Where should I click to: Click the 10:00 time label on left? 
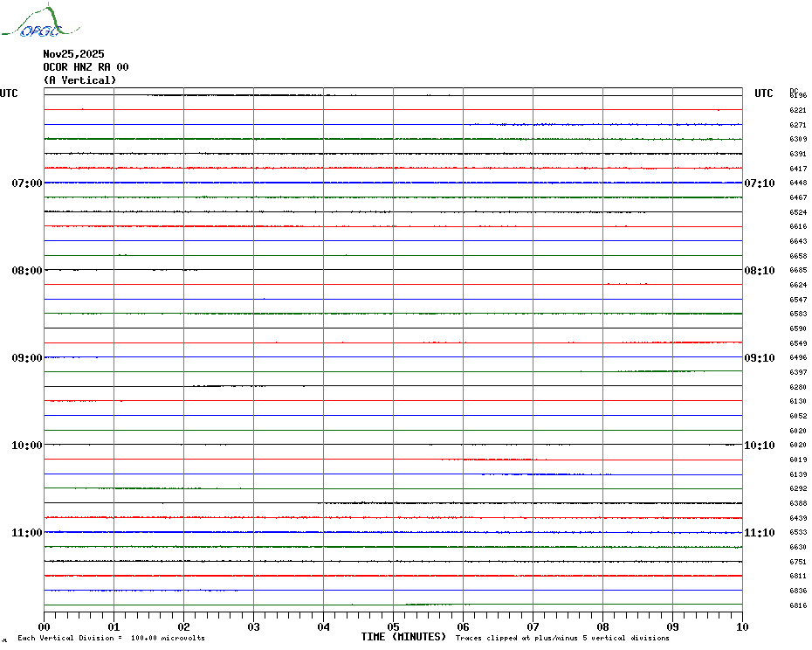(26, 446)
